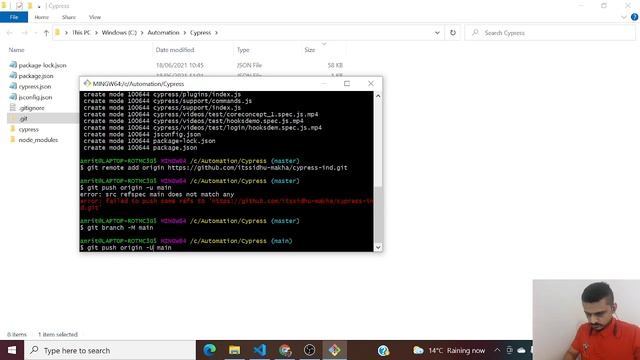Sort by Size column header

310,50
